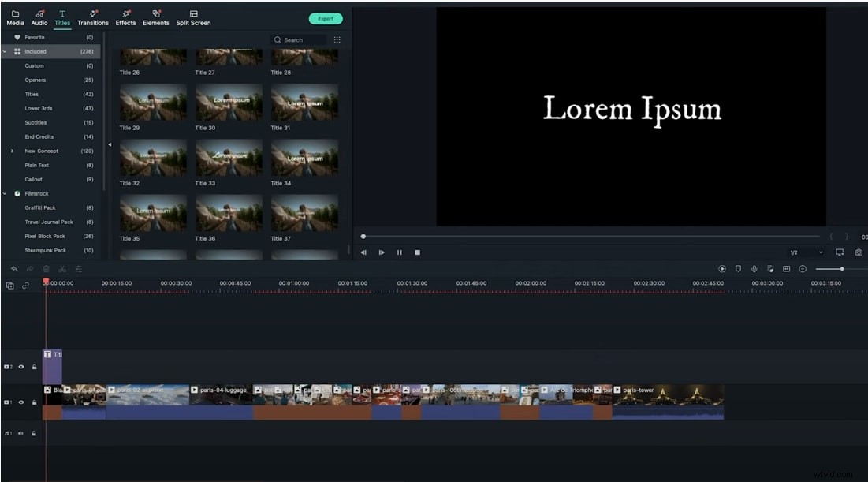The width and height of the screenshot is (868, 482).
Task: Start the Record Voiceover microphone tool
Action: pyautogui.click(x=754, y=268)
